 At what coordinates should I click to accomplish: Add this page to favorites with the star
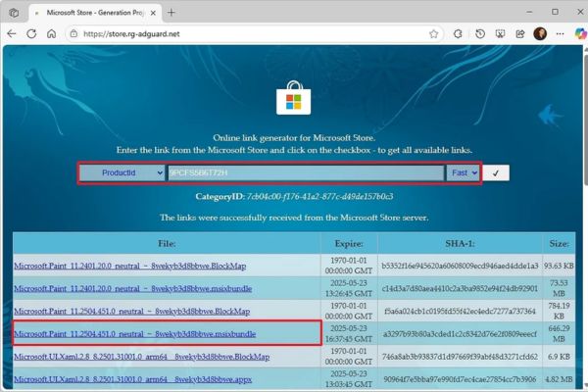433,33
